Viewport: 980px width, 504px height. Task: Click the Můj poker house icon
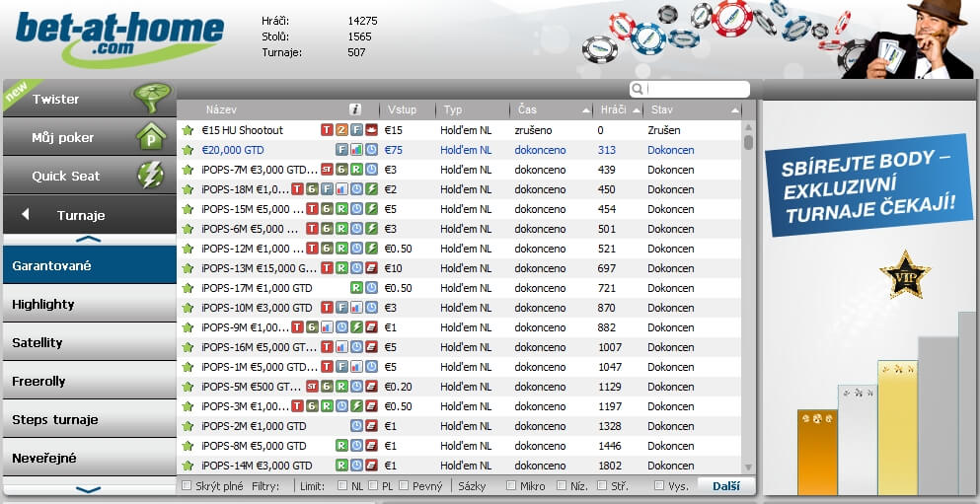click(151, 136)
